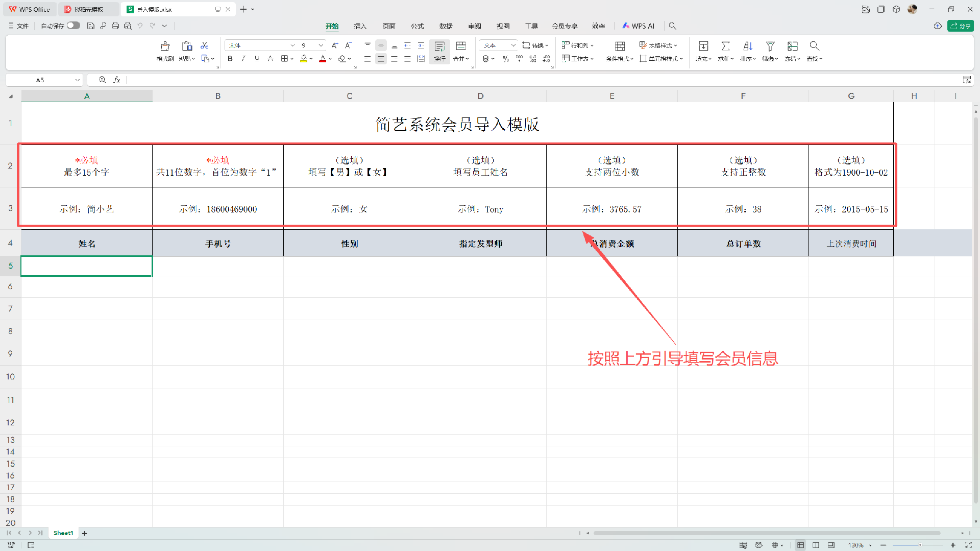Screen dimensions: 980x551
Task: Click the zoom slider in status bar
Action: (x=920, y=545)
